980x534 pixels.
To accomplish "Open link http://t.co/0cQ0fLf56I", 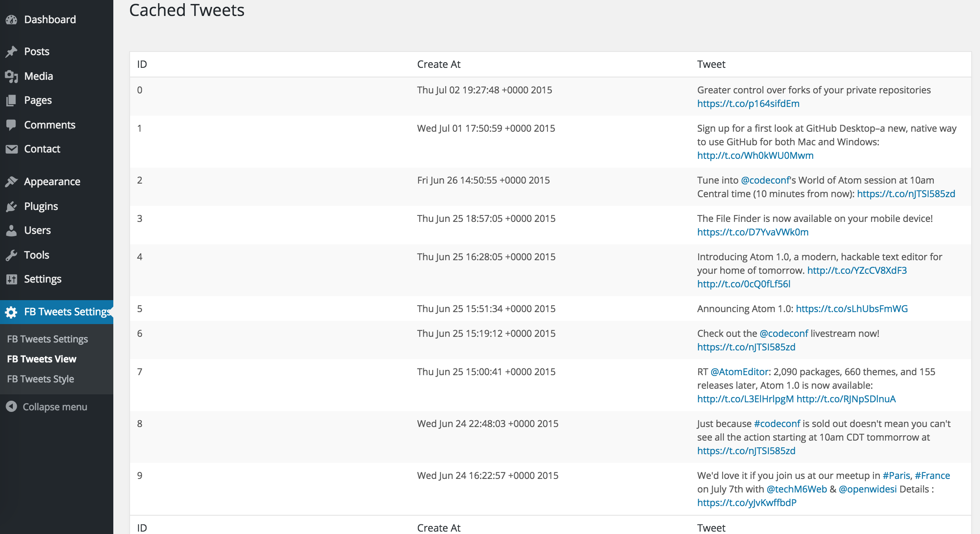I will point(744,284).
